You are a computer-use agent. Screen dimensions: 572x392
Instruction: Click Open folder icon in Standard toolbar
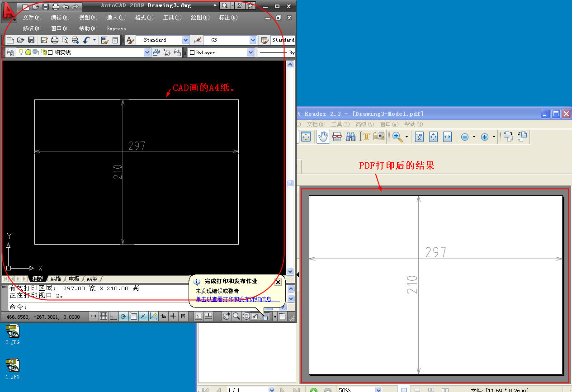[x=21, y=40]
